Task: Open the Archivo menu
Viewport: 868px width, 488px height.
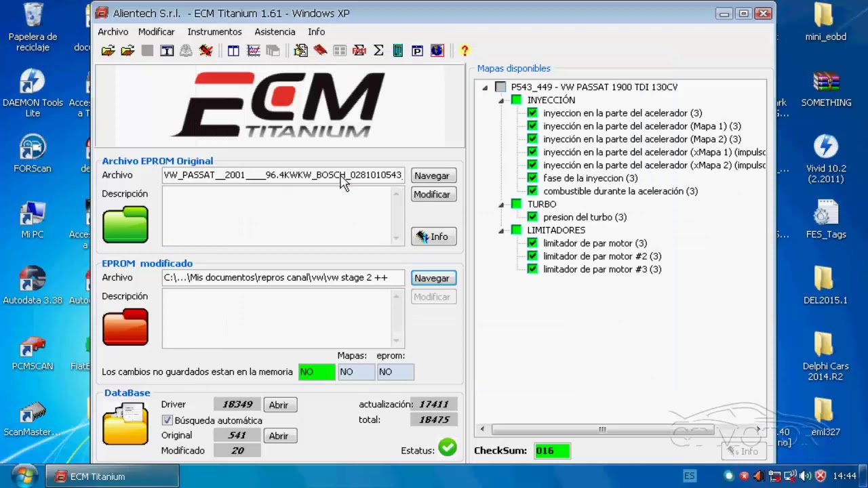Action: [113, 32]
